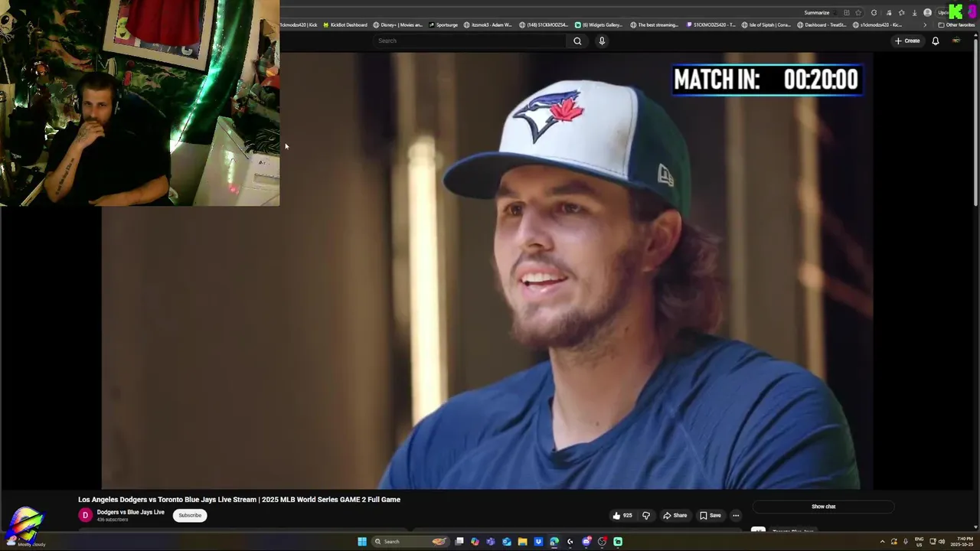Viewport: 980px width, 551px height.
Task: Click into the YouTube search field
Action: pos(471,41)
